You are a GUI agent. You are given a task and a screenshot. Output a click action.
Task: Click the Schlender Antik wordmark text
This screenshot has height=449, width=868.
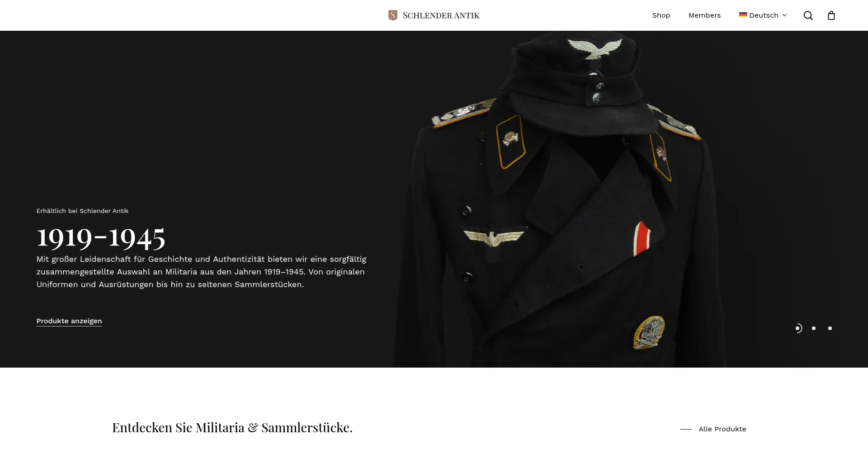point(441,15)
